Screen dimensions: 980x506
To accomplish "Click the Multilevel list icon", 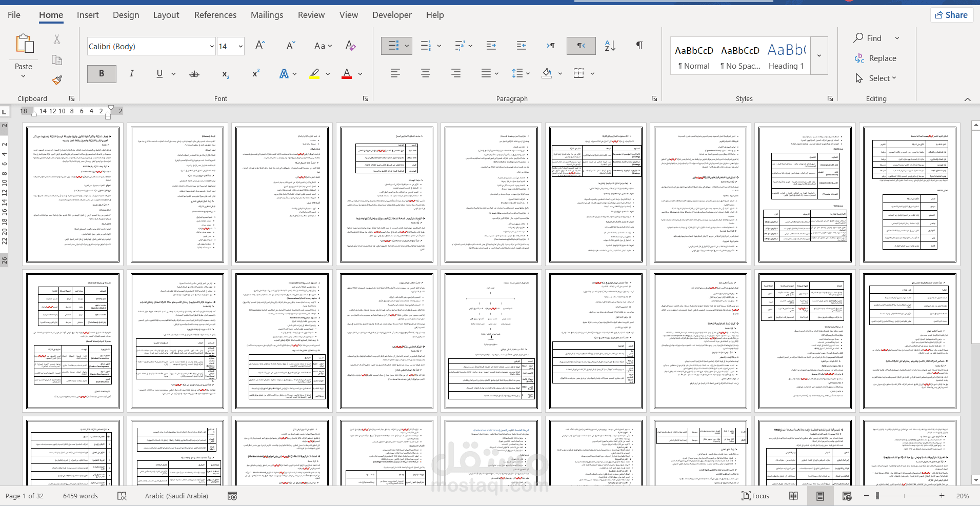I will click(459, 46).
